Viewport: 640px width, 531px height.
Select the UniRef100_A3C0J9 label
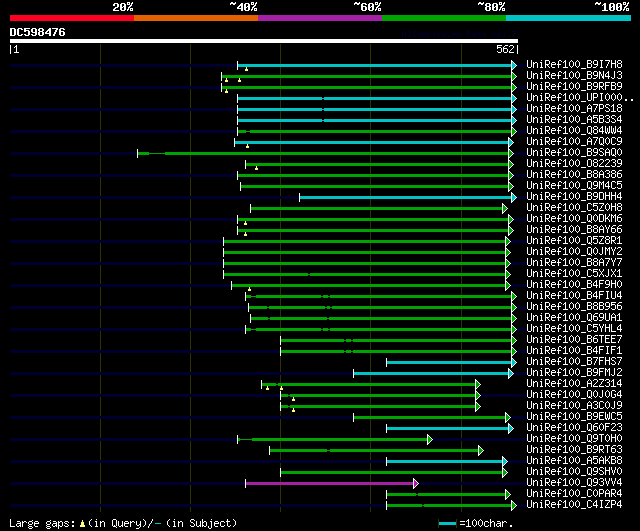(x=574, y=405)
